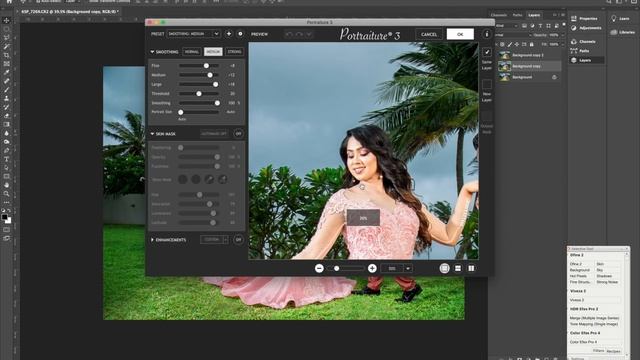Select Strong smoothing mode
The width and height of the screenshot is (640, 360).
click(x=234, y=52)
